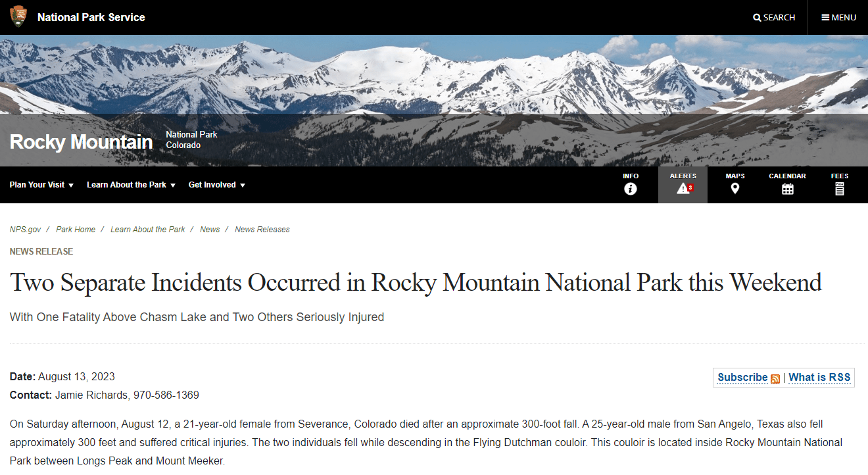Click the orange RSS feed icon

point(775,378)
